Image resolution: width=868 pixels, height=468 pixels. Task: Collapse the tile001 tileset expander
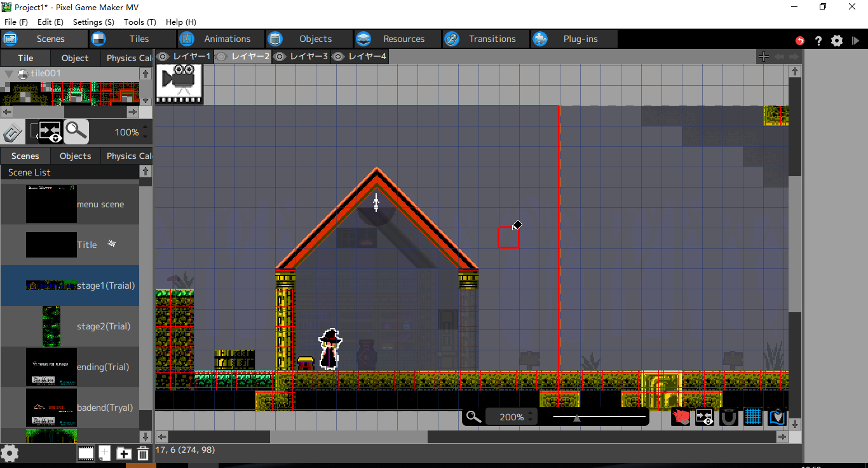[x=8, y=74]
